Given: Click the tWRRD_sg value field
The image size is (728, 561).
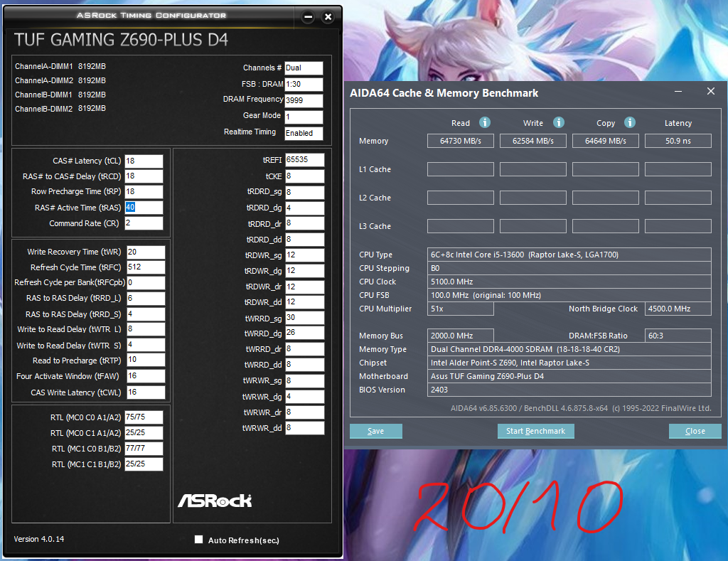Looking at the screenshot, I should click(x=304, y=318).
